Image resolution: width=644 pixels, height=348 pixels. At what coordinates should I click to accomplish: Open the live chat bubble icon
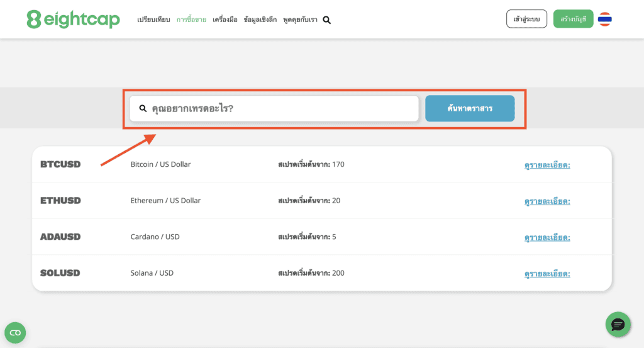(618, 324)
